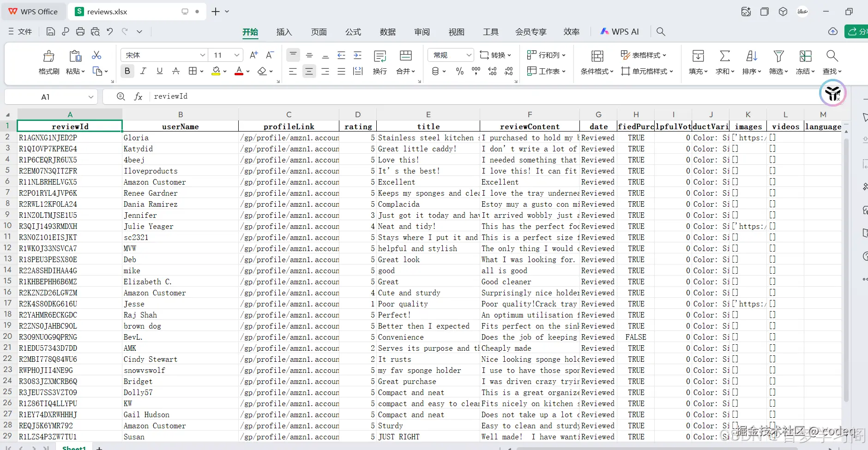
Task: Click the Format Painter (格式刷) icon
Action: coord(48,56)
